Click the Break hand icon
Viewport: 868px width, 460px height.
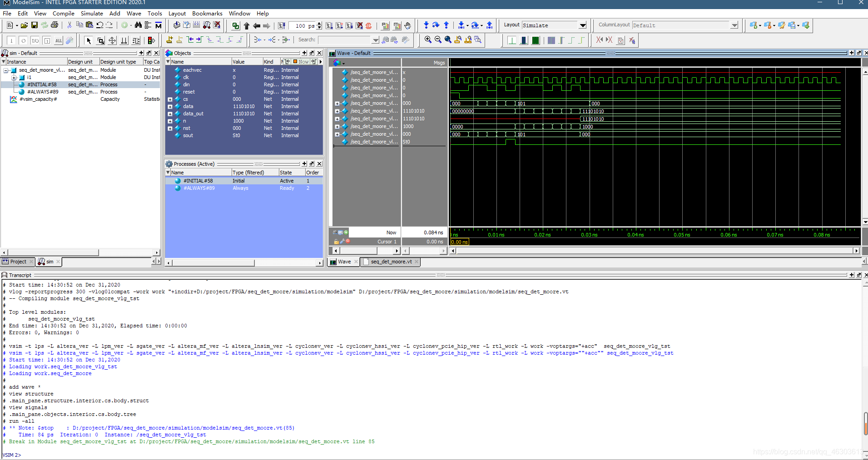[x=407, y=25]
